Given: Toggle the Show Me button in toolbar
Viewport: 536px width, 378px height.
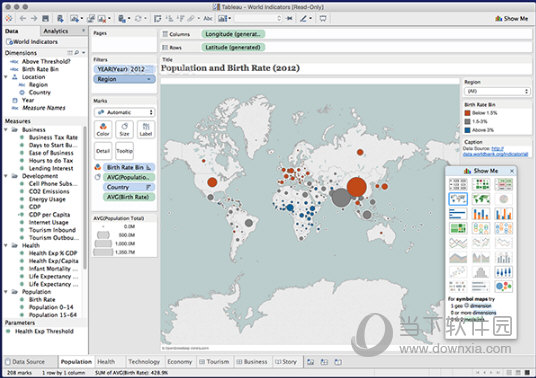Looking at the screenshot, I should (x=511, y=18).
